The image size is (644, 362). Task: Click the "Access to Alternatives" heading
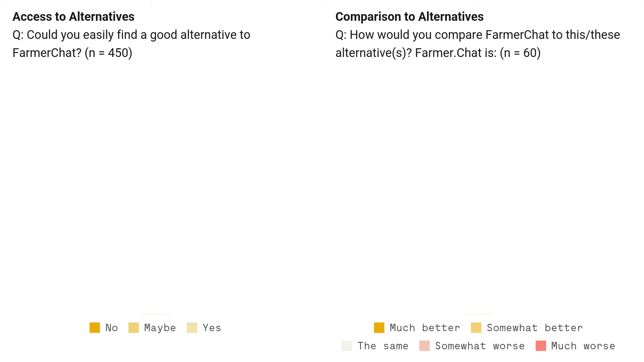click(73, 17)
